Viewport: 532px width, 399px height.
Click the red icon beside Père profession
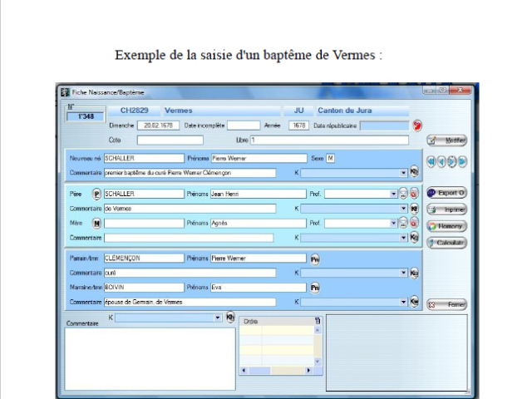click(414, 194)
